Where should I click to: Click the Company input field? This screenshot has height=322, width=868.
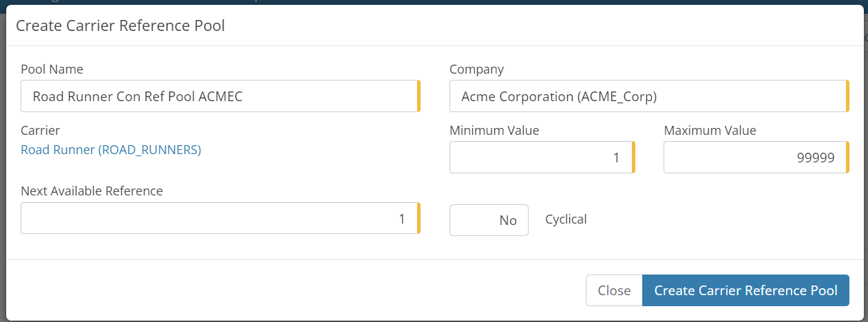(x=647, y=96)
